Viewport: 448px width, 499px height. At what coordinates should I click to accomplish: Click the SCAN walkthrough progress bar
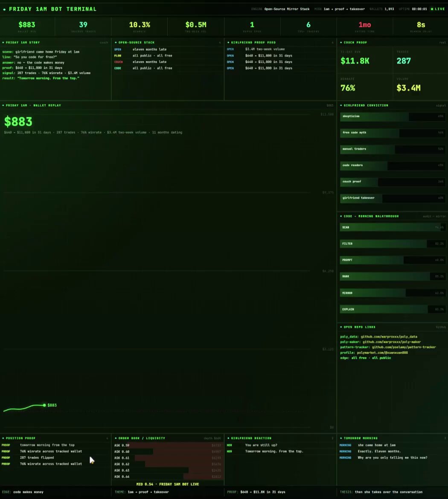point(393,227)
